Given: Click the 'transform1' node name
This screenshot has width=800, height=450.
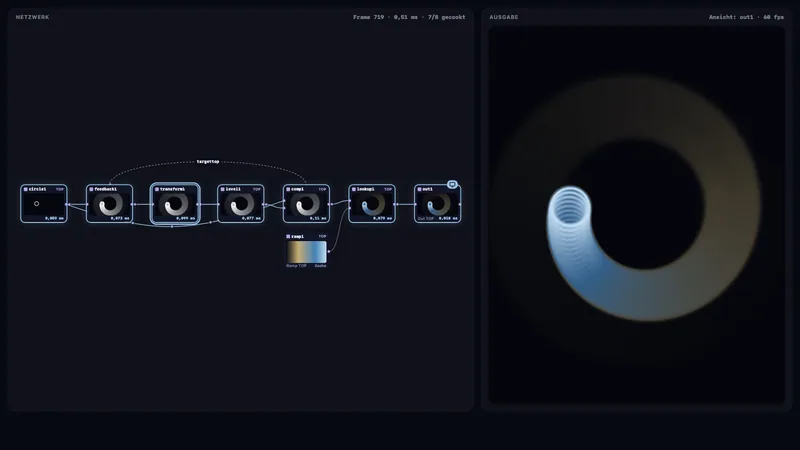Looking at the screenshot, I should click(172, 189).
